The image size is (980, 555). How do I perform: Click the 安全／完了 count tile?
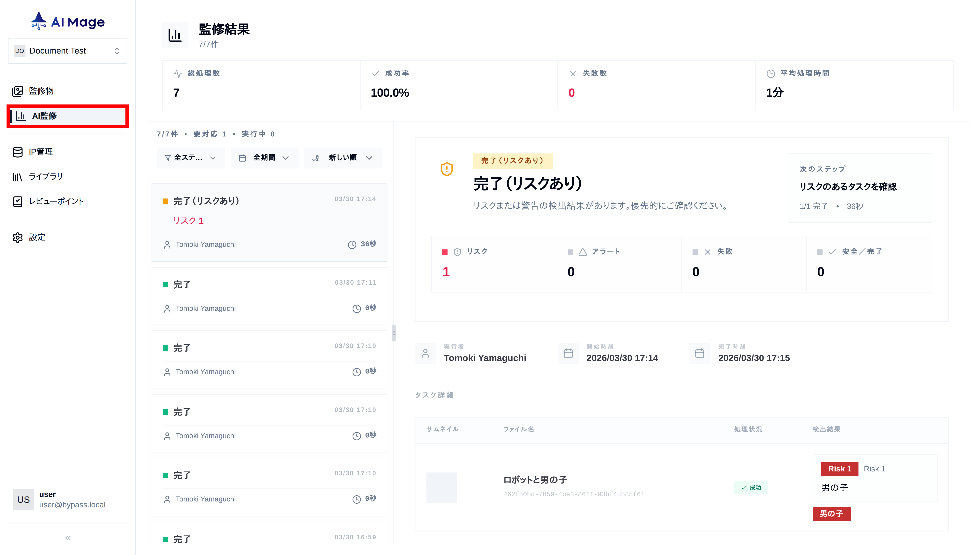tap(869, 264)
